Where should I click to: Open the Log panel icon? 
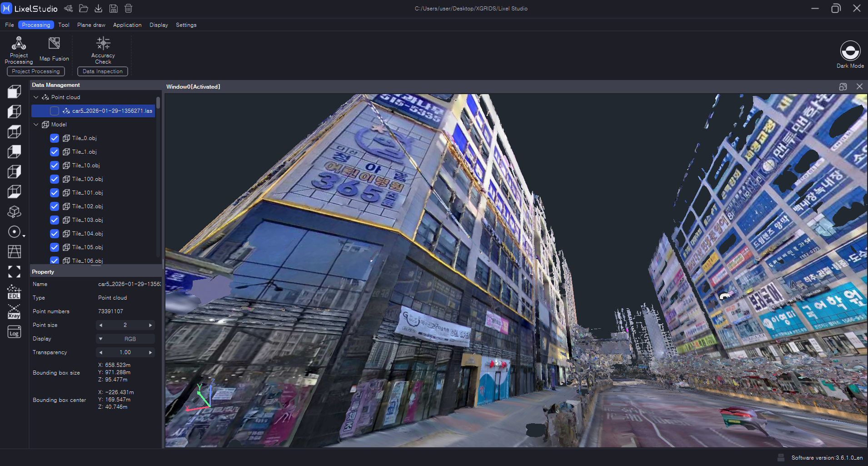coord(14,332)
